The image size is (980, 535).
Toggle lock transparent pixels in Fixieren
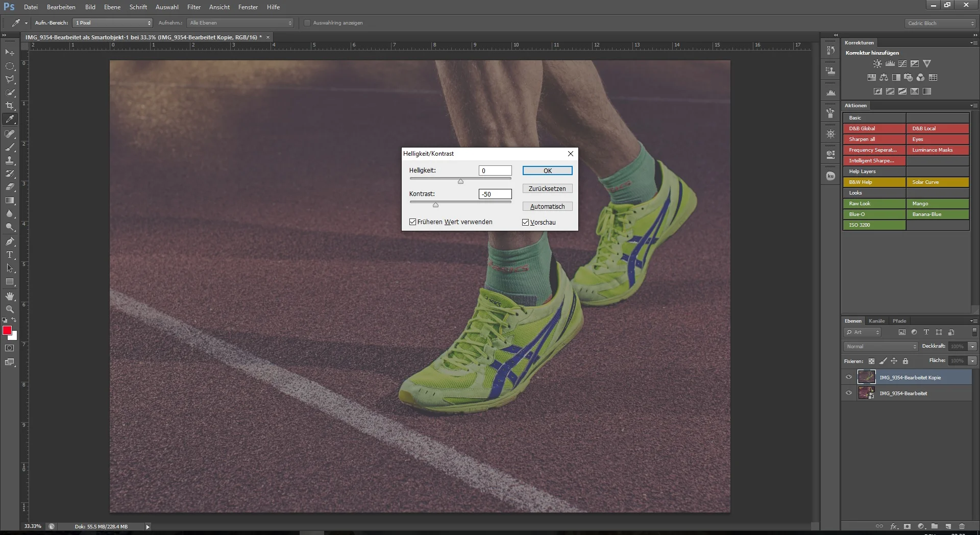(871, 361)
